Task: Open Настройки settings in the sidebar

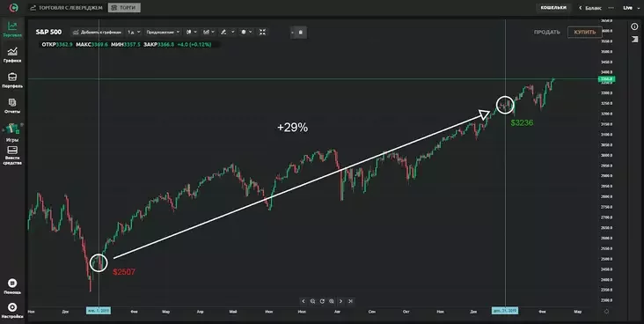Action: (x=12, y=311)
